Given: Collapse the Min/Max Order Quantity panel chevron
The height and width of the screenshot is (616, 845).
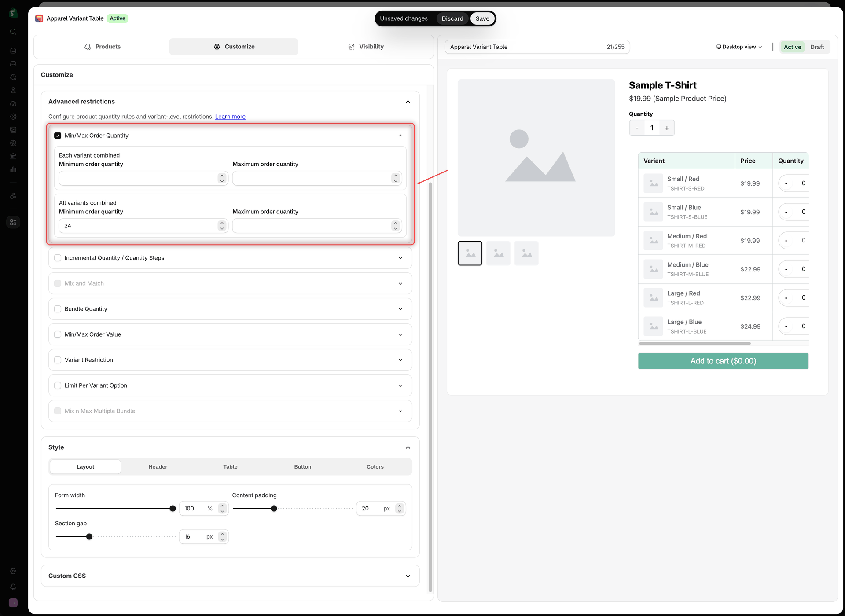Looking at the screenshot, I should coord(400,136).
